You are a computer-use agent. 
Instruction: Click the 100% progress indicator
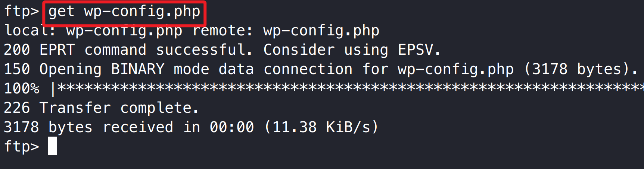pyautogui.click(x=21, y=89)
